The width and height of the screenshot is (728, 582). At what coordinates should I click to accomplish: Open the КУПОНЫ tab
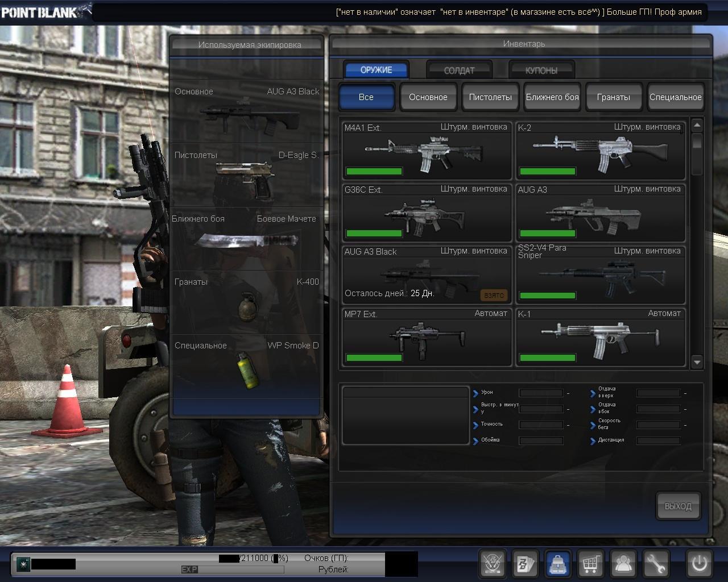541,70
